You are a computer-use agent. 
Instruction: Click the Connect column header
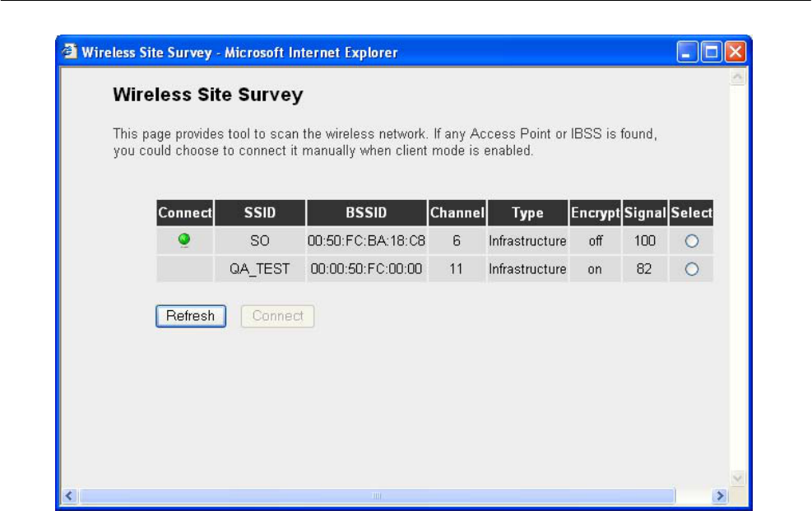click(185, 213)
